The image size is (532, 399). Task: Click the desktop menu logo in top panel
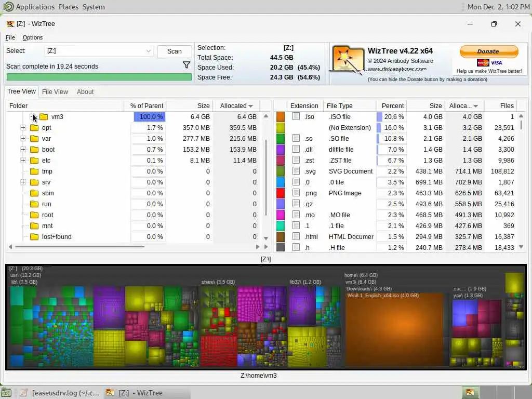point(8,7)
